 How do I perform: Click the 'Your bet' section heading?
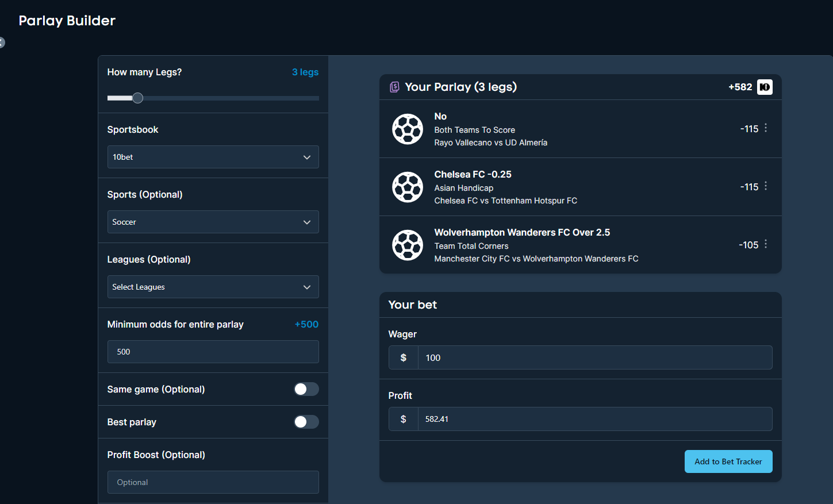pyautogui.click(x=412, y=305)
